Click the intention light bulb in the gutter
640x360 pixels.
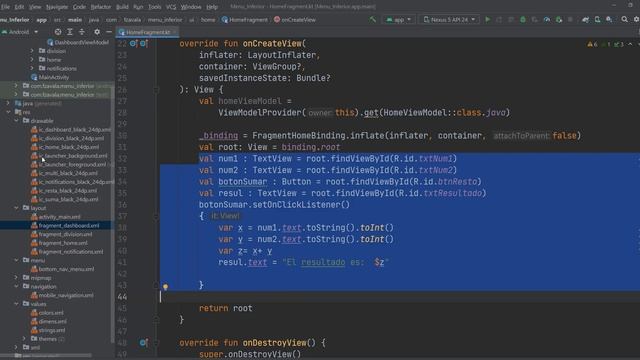(165, 287)
